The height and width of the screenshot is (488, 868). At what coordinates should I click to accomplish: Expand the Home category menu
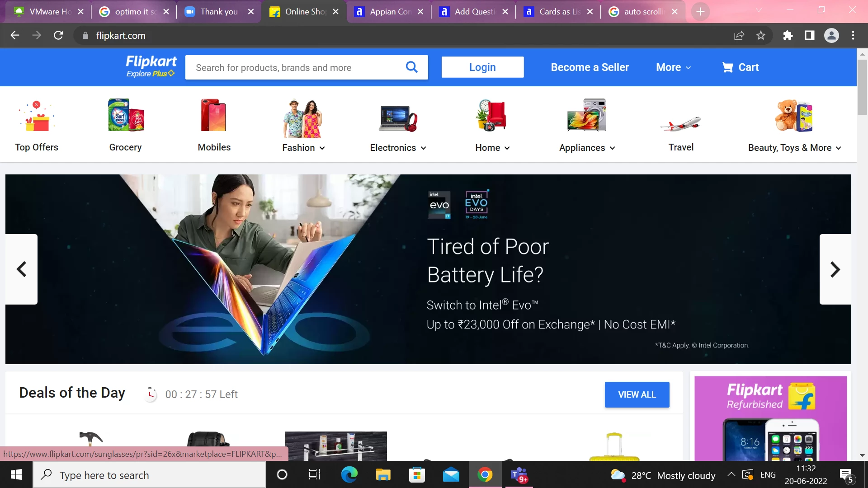coord(492,148)
